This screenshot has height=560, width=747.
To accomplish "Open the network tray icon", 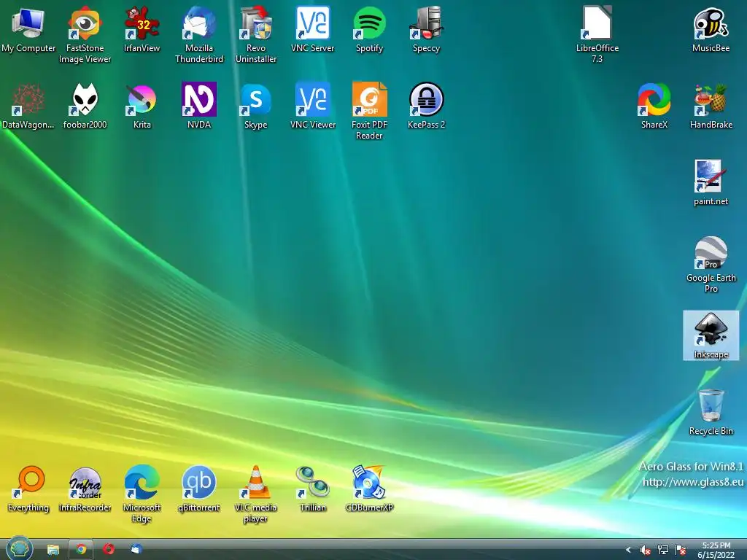I will point(662,550).
